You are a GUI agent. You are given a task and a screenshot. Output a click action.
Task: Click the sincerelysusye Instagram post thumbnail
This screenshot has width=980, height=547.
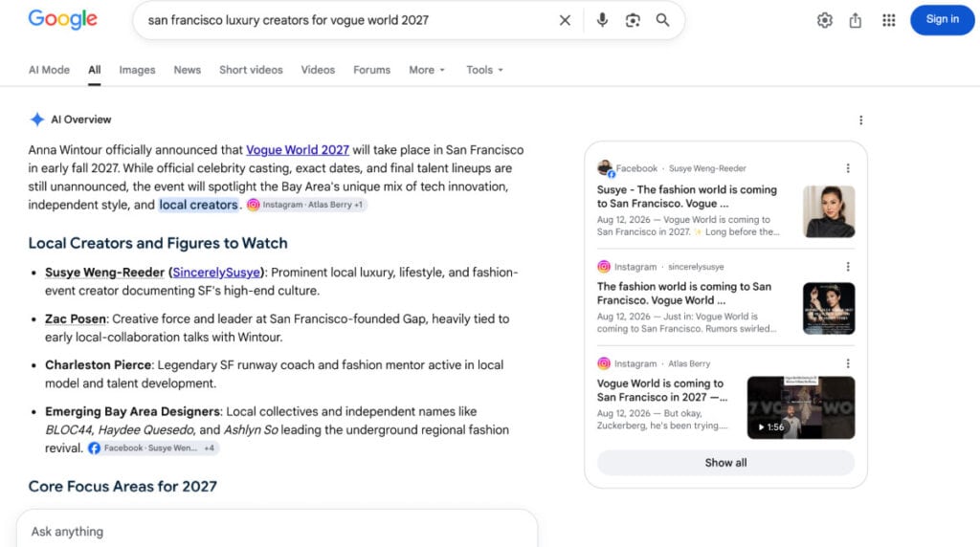pyautogui.click(x=829, y=309)
